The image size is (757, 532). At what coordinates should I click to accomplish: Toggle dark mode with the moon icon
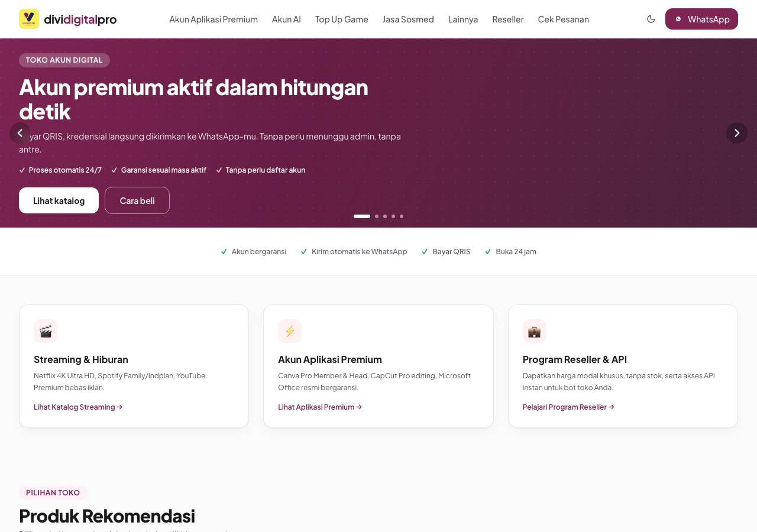coord(651,19)
